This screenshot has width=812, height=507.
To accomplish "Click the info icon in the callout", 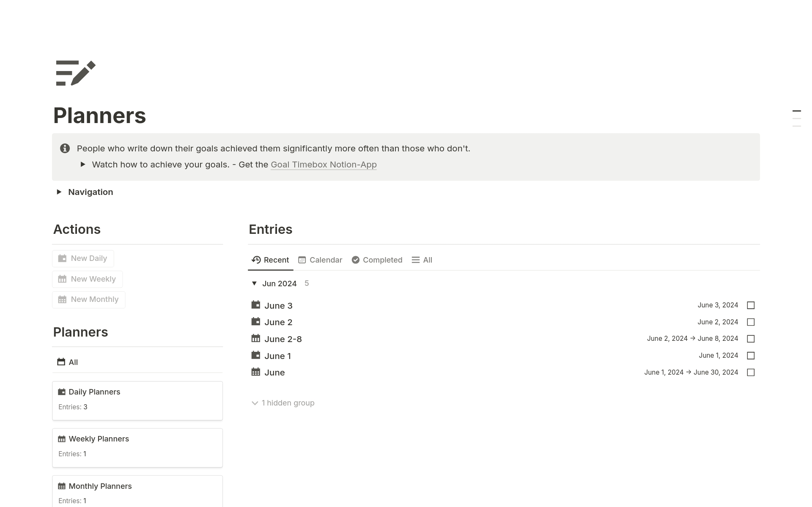I will [x=65, y=148].
